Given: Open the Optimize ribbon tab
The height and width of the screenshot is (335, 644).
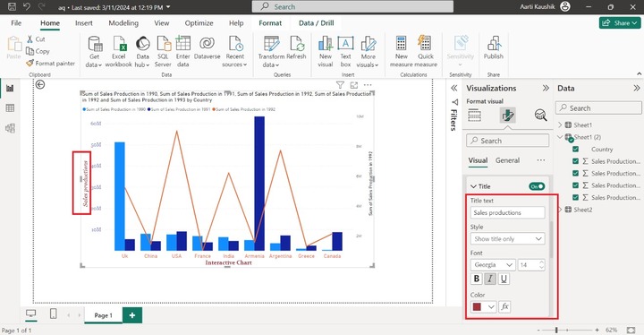Looking at the screenshot, I should click(x=199, y=23).
